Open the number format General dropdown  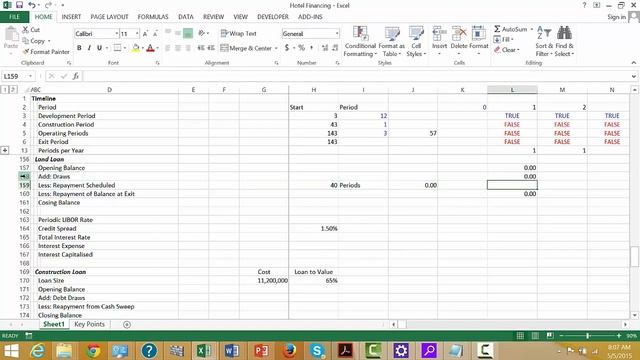[x=337, y=33]
